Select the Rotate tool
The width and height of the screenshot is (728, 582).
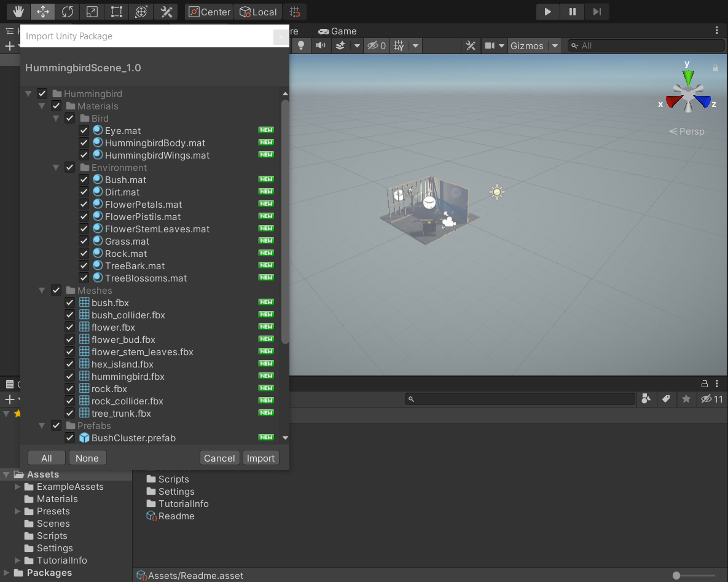(x=68, y=12)
